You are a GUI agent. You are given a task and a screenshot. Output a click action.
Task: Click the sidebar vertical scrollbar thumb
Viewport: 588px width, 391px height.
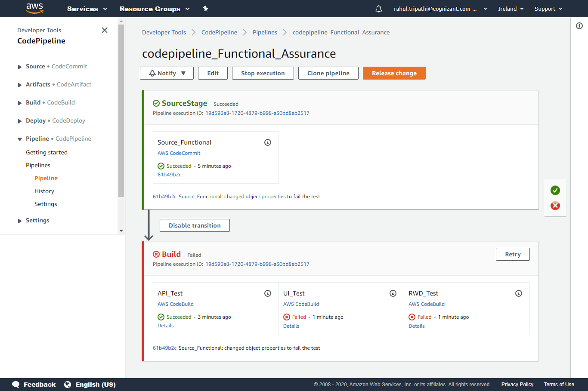click(x=121, y=111)
